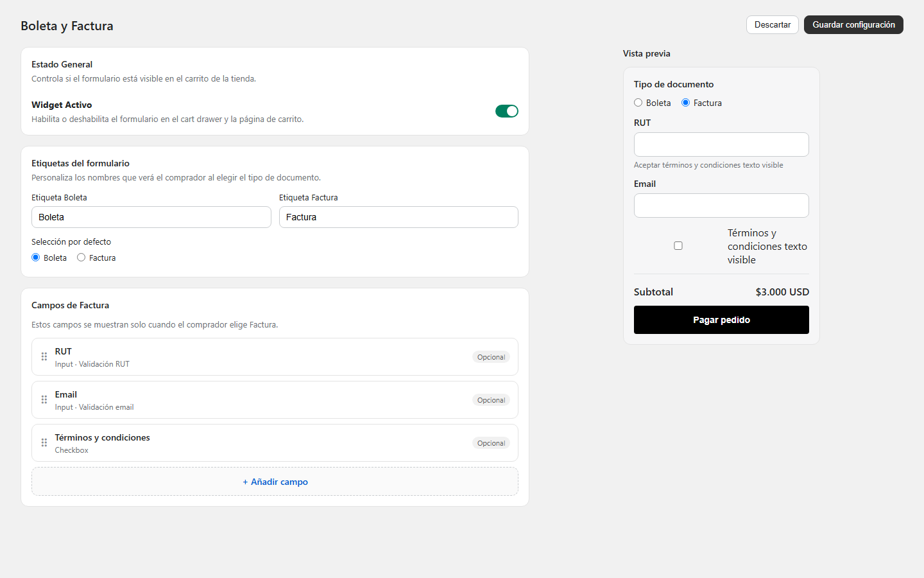Click the Boleta y Factura page title
This screenshot has width=924, height=578.
click(67, 26)
